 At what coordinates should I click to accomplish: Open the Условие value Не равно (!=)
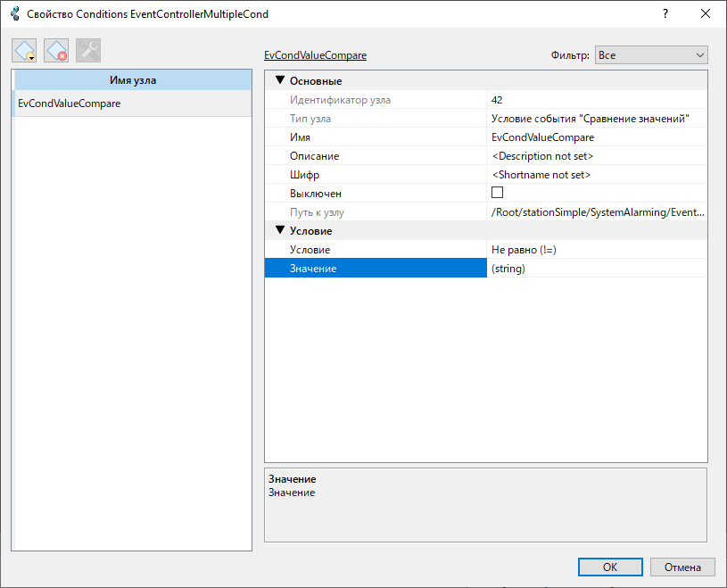[x=597, y=250]
